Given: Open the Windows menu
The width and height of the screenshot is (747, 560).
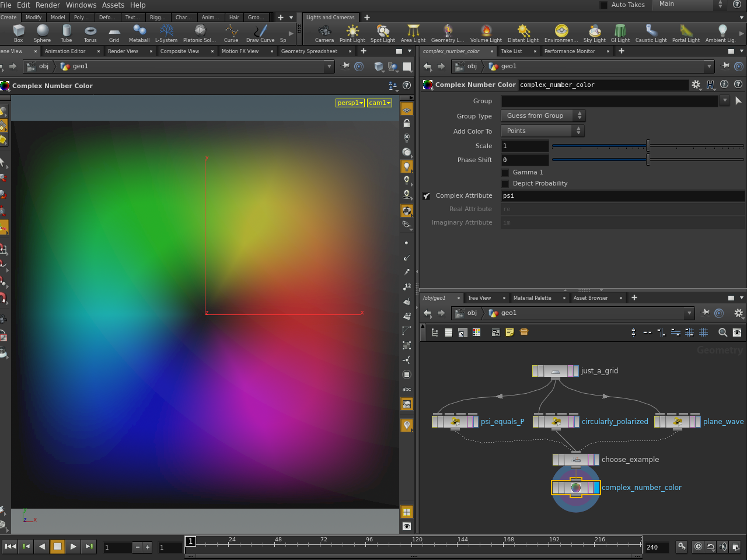Looking at the screenshot, I should pyautogui.click(x=81, y=5).
